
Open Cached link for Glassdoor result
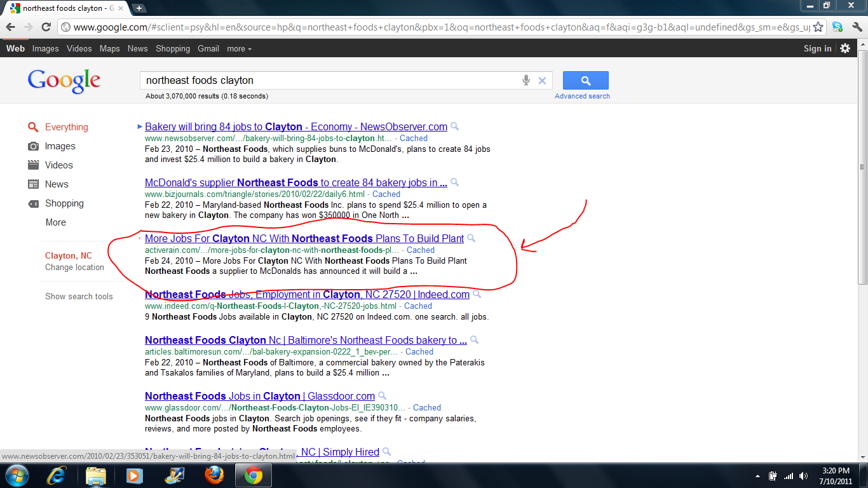pos(427,408)
